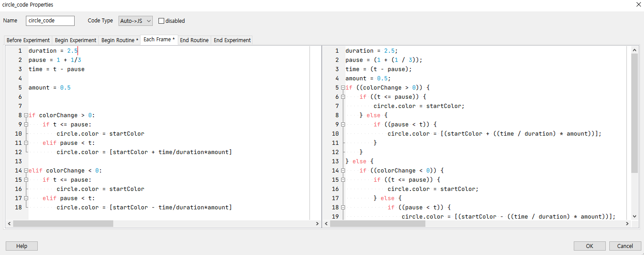Dismiss the dialog with Cancel
The image size is (644, 255).
tap(625, 246)
